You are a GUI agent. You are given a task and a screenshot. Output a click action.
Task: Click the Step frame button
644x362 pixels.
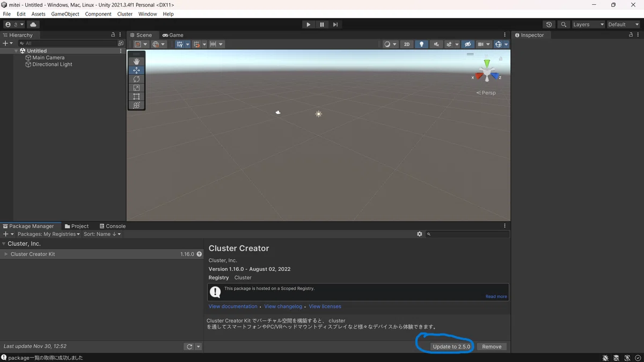pos(335,25)
